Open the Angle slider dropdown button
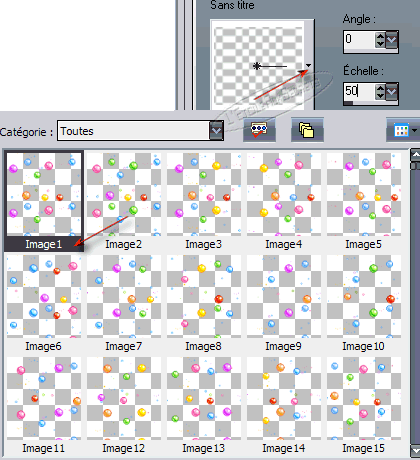The image size is (420, 460). click(x=392, y=40)
